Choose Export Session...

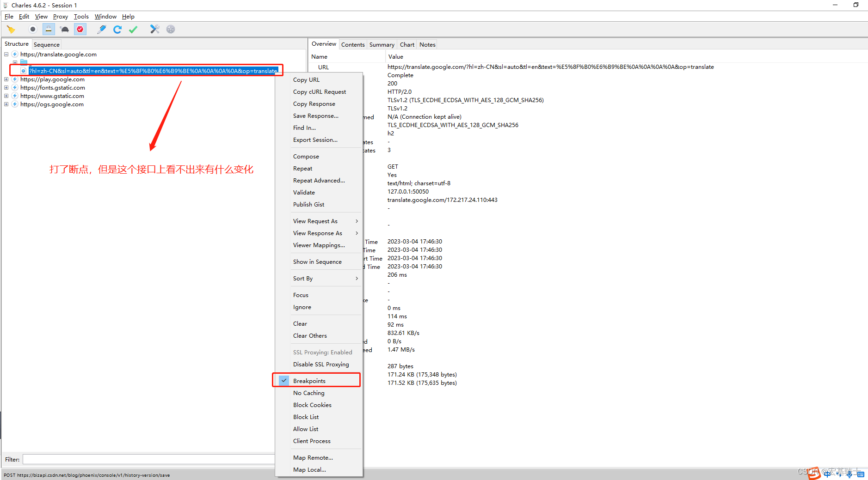point(319,140)
